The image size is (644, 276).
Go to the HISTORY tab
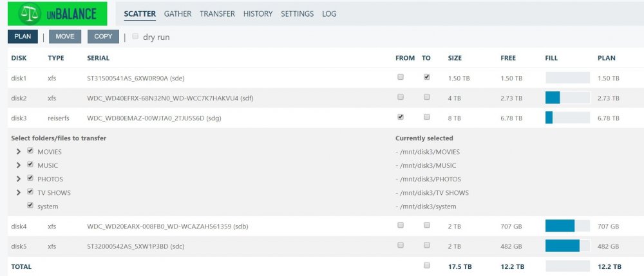[258, 14]
